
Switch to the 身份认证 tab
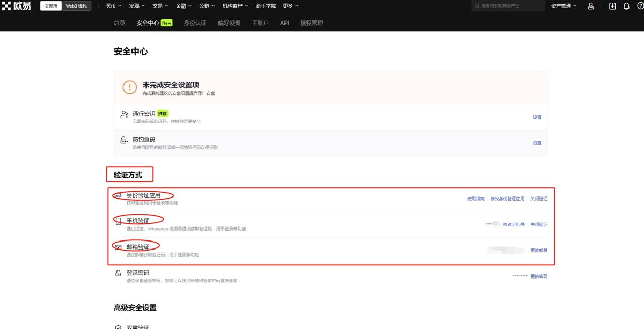(194, 23)
